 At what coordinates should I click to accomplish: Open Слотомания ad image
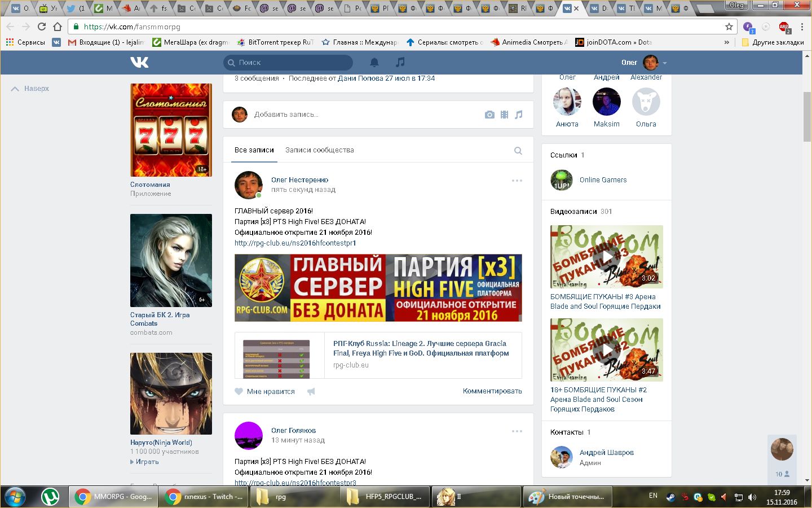coord(171,130)
